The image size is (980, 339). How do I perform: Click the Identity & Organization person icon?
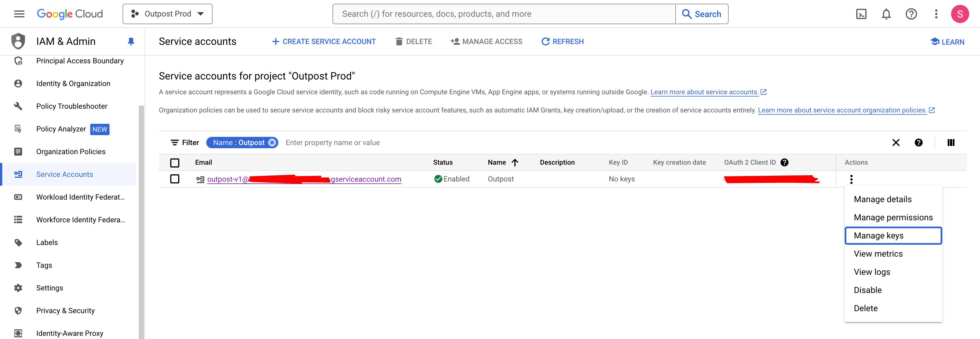point(18,83)
